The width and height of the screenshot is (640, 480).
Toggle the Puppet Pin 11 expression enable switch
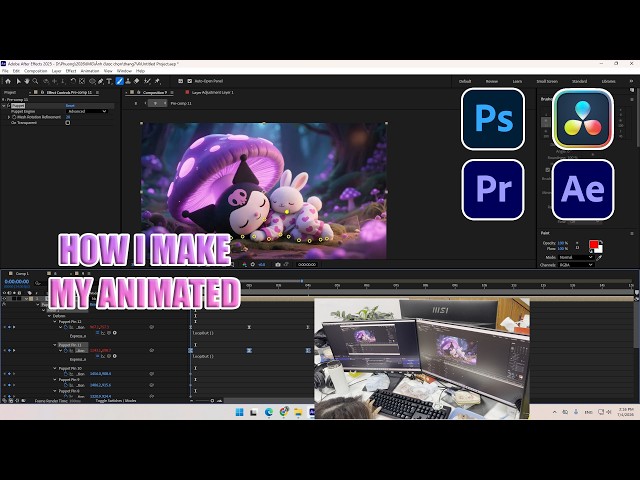[x=98, y=356]
